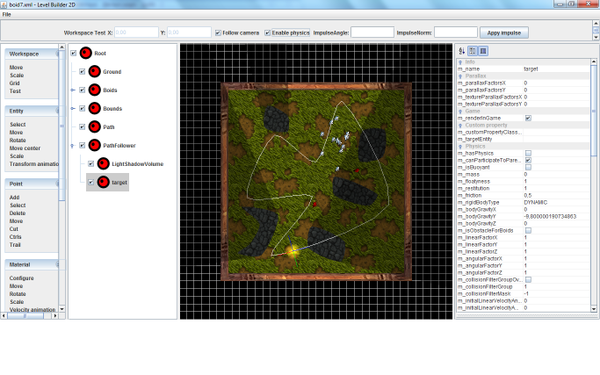This screenshot has height=375, width=600.
Task: Uncheck the Boids node checkbox
Action: 82,90
